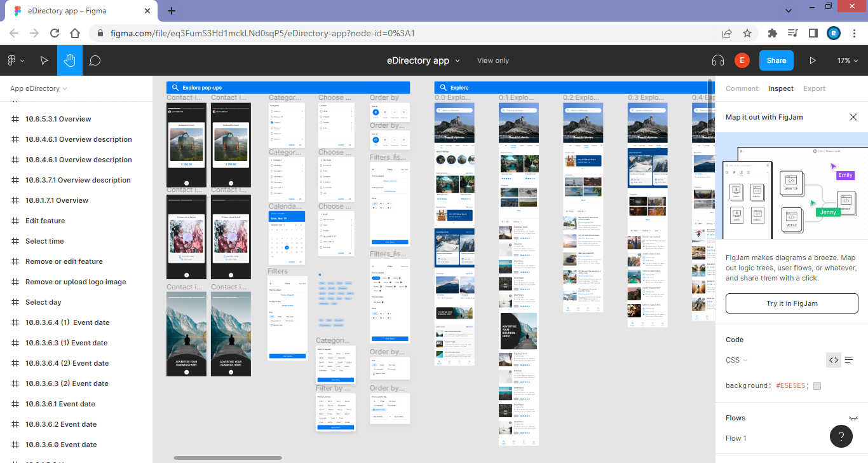This screenshot has width=868, height=463.
Task: Select the Hand tool
Action: (x=70, y=60)
